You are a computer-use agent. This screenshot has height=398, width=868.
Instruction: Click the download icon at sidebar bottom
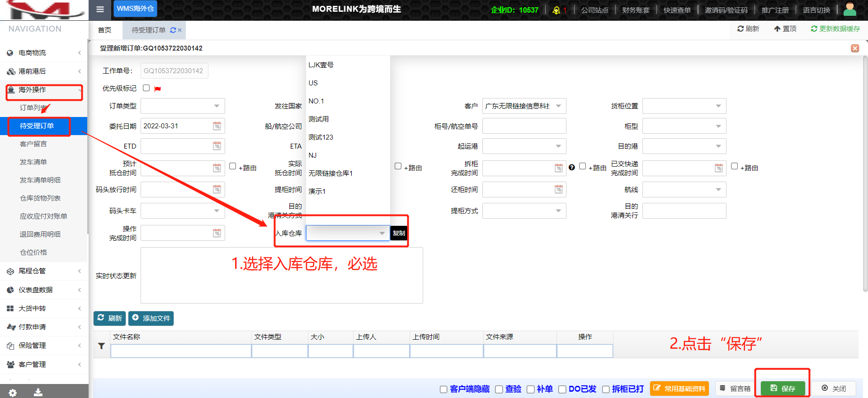coord(38,393)
